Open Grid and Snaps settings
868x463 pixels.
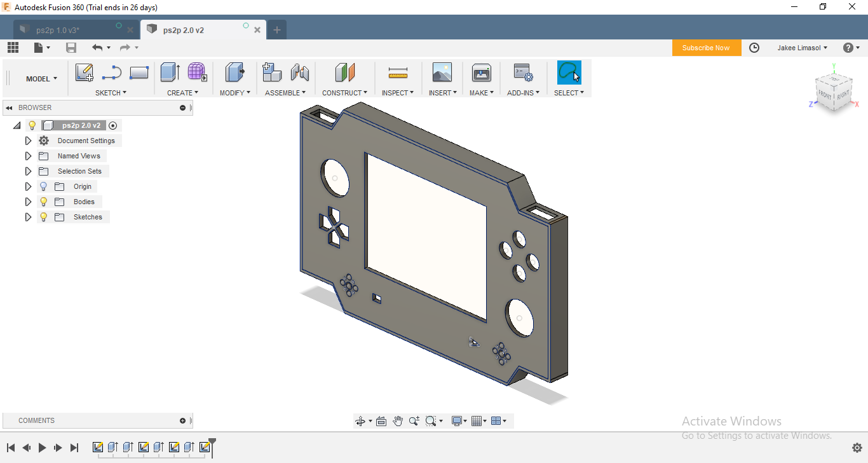(478, 421)
